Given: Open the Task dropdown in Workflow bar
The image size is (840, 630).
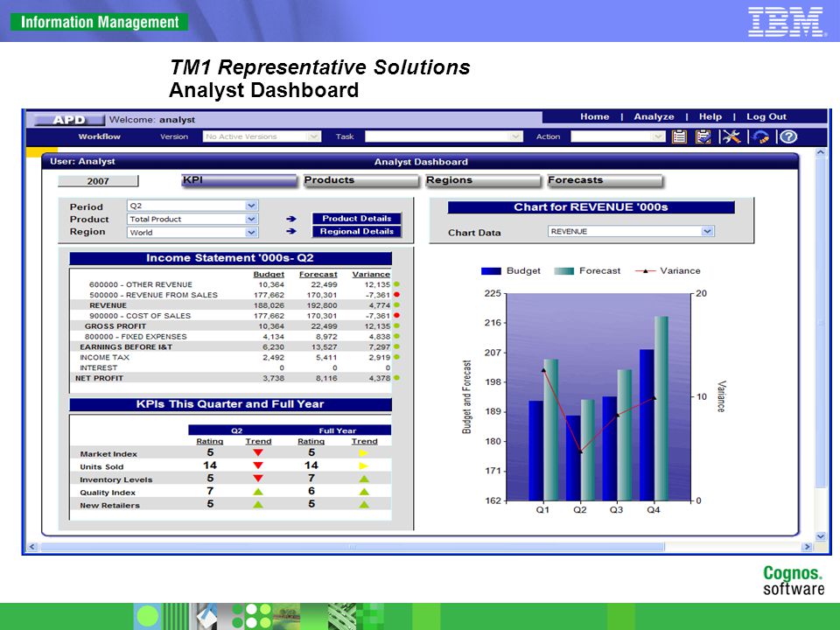Looking at the screenshot, I should click(444, 136).
